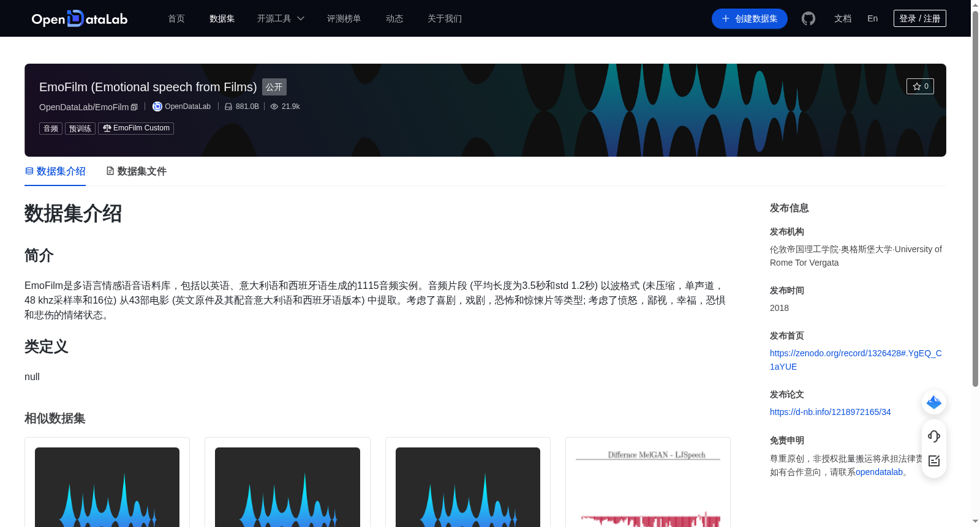Copy the OpenDataLab/EmoFilm path icon
Image resolution: width=980 pixels, height=527 pixels.
pyautogui.click(x=134, y=107)
